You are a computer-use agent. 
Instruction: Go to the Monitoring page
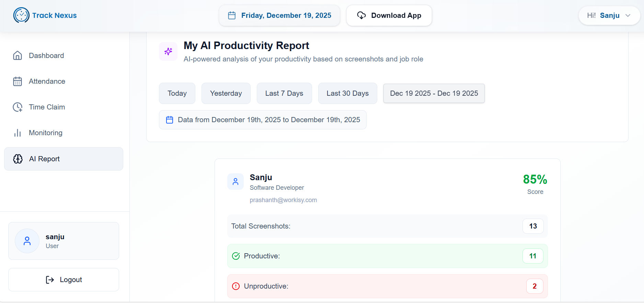click(46, 133)
